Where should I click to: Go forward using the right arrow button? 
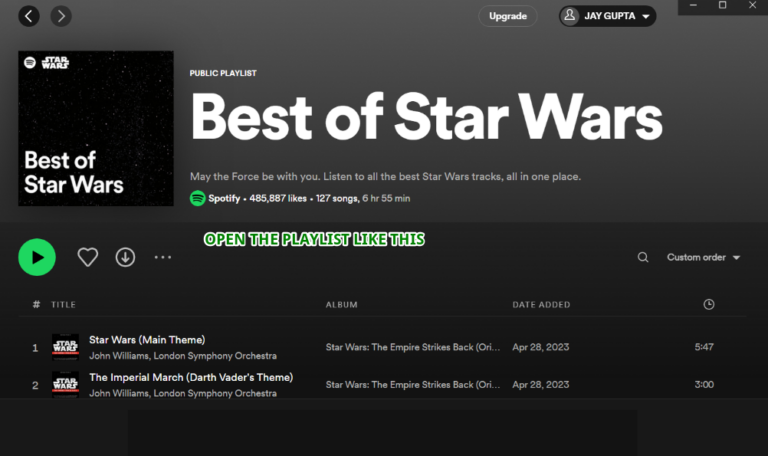click(x=61, y=16)
